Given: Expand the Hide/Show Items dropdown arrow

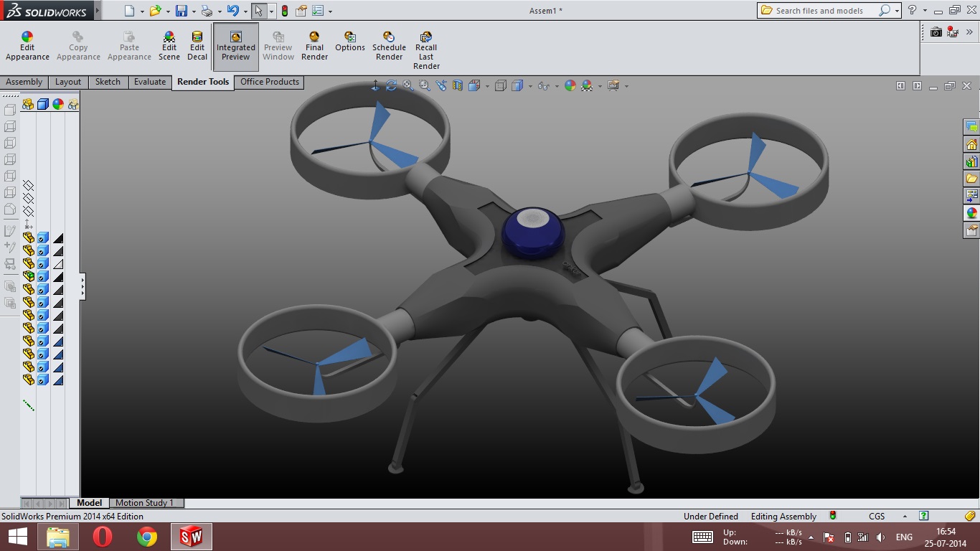Looking at the screenshot, I should 557,86.
